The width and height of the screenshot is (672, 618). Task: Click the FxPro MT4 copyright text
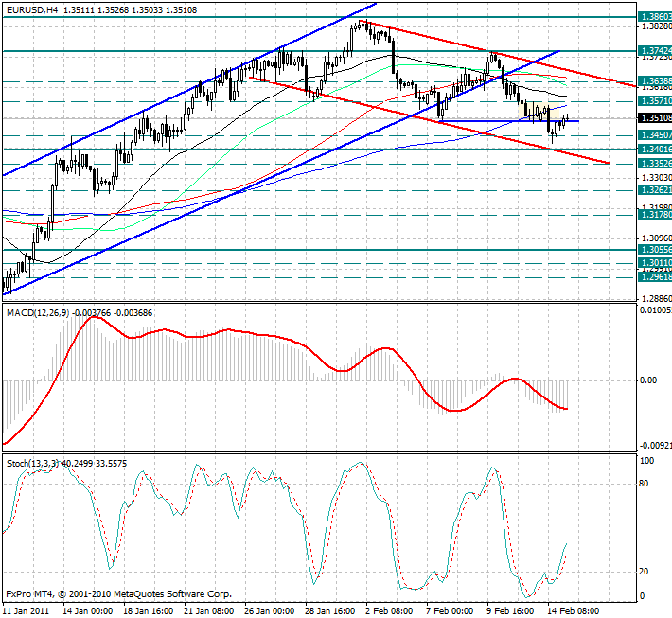click(119, 594)
